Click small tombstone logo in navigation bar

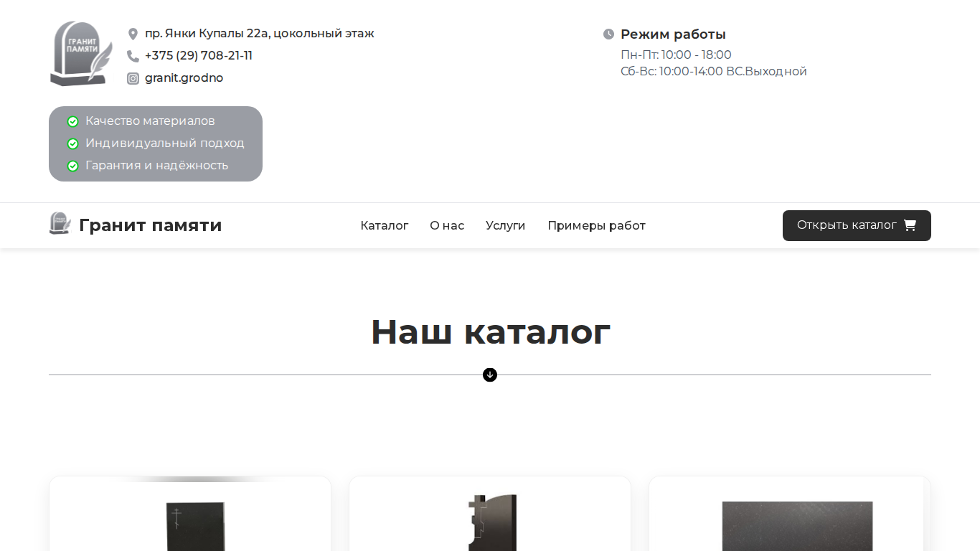click(60, 223)
